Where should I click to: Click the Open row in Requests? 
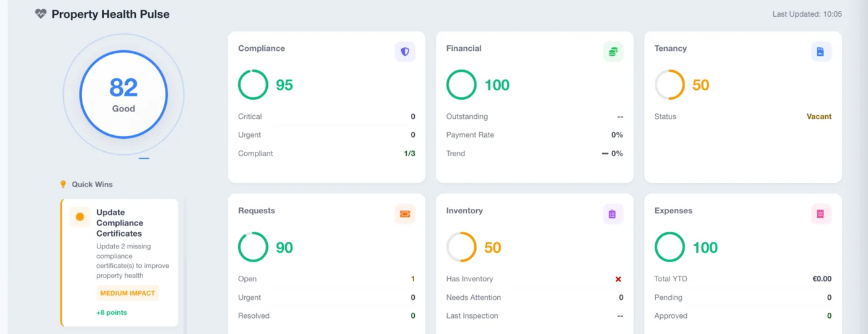(327, 279)
